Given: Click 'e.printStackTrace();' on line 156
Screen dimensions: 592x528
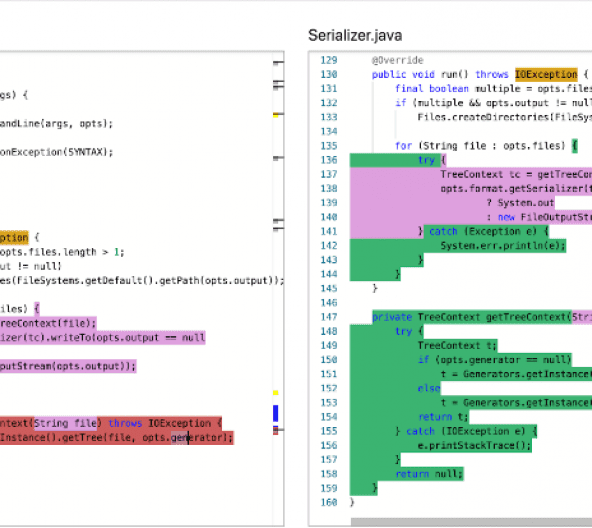Looking at the screenshot, I should [474, 446].
